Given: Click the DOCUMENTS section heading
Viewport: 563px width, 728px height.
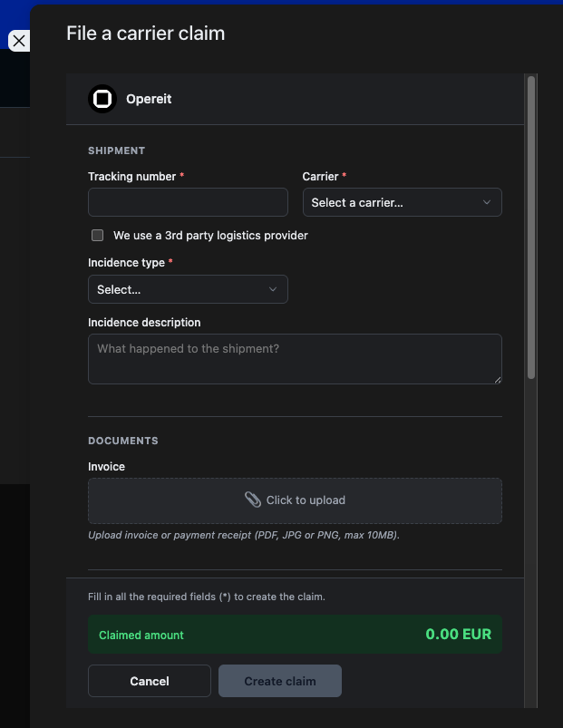Looking at the screenshot, I should pos(123,441).
